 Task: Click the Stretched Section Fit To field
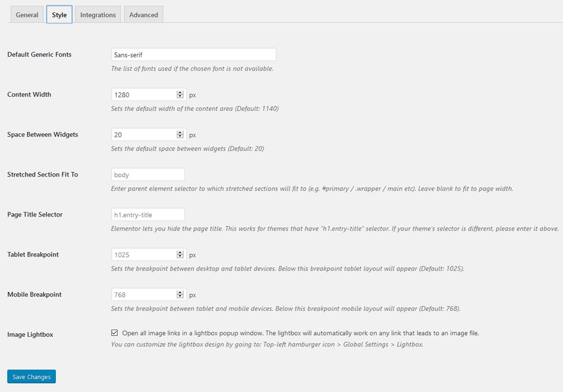point(148,174)
